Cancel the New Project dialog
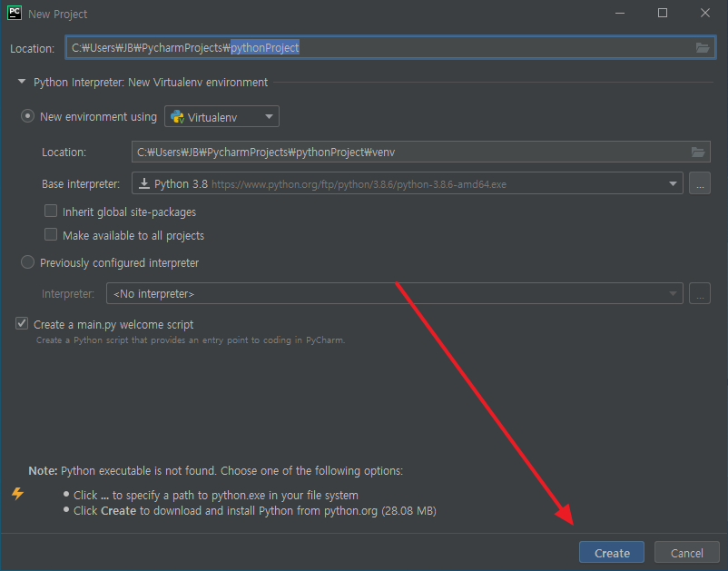 tap(686, 553)
